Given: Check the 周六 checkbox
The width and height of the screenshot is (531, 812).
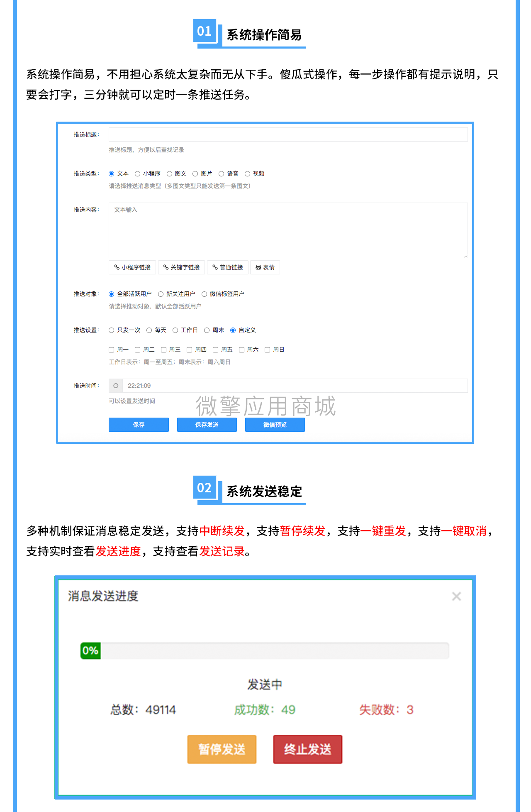Looking at the screenshot, I should (241, 350).
